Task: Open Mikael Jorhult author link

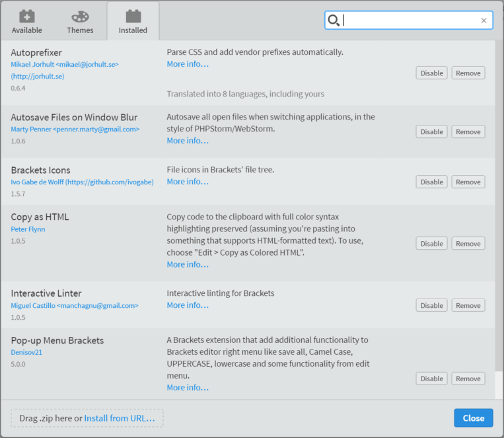Action: [65, 70]
